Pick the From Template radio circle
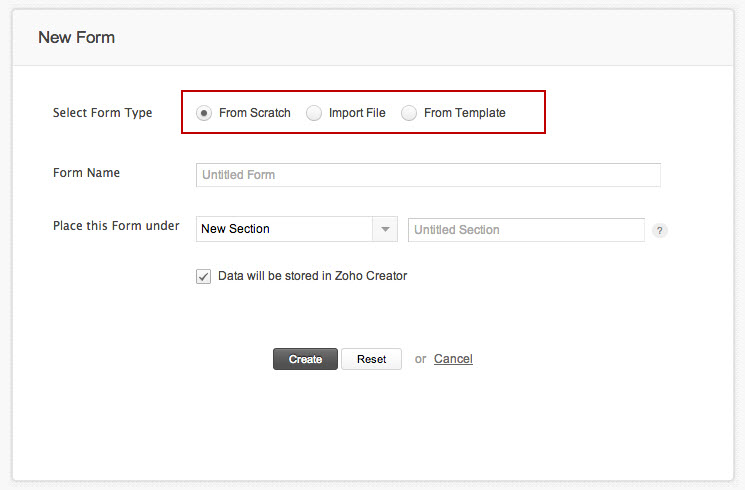The width and height of the screenshot is (745, 490). [x=409, y=113]
